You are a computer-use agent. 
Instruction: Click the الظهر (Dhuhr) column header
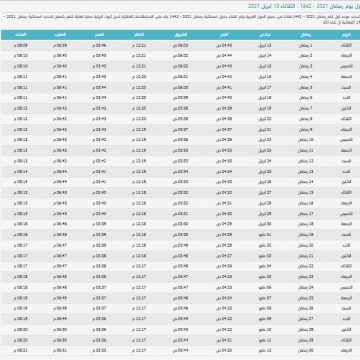139,35
